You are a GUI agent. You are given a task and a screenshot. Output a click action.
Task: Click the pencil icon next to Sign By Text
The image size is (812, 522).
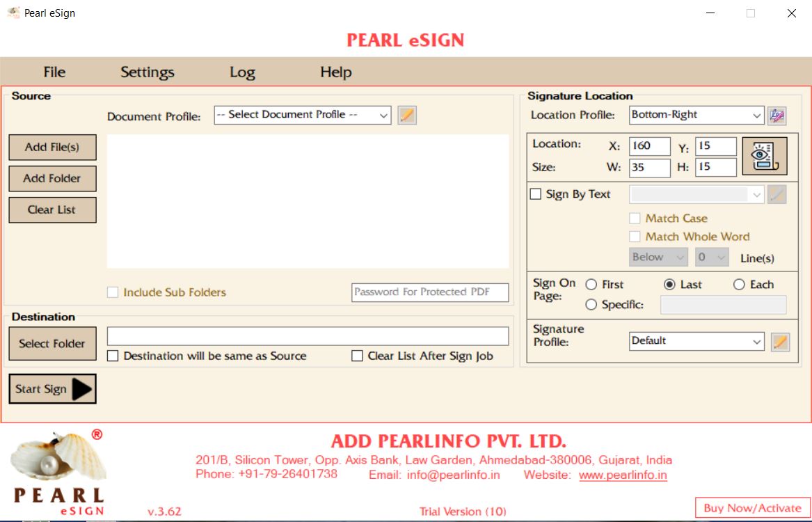(777, 195)
